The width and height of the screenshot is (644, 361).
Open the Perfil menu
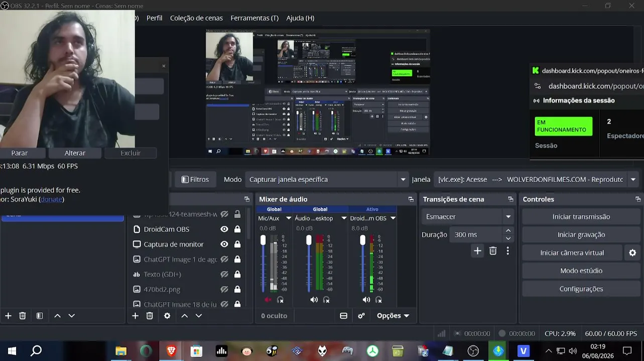[154, 18]
